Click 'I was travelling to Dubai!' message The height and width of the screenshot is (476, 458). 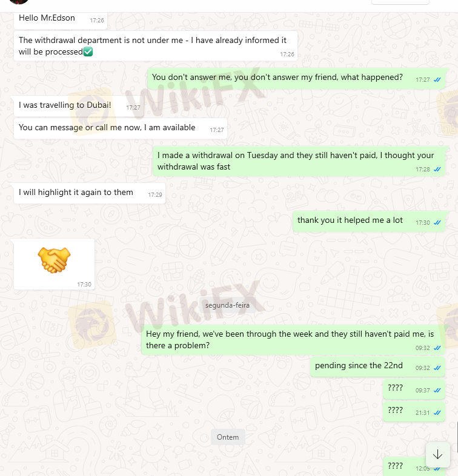pos(79,106)
